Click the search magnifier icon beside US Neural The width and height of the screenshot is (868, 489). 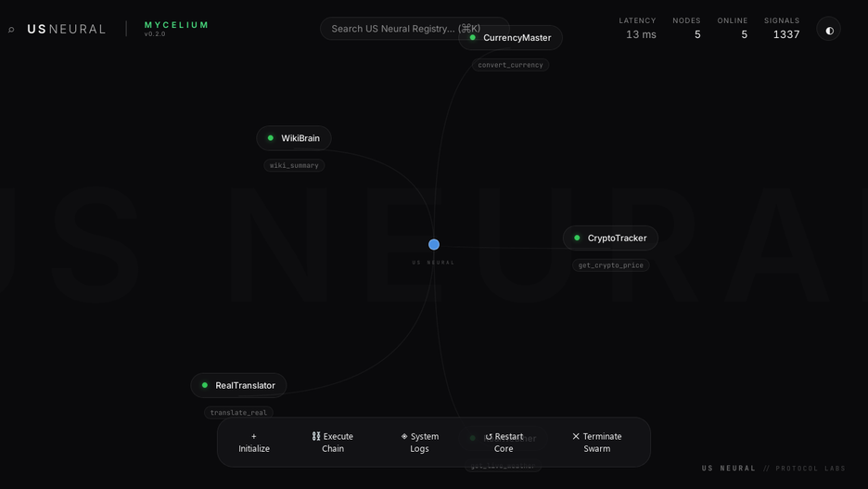[11, 30]
